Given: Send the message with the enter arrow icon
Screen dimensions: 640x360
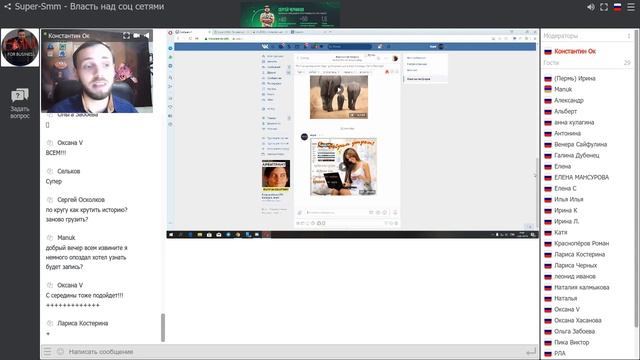Looking at the screenshot, I should click(x=531, y=351).
